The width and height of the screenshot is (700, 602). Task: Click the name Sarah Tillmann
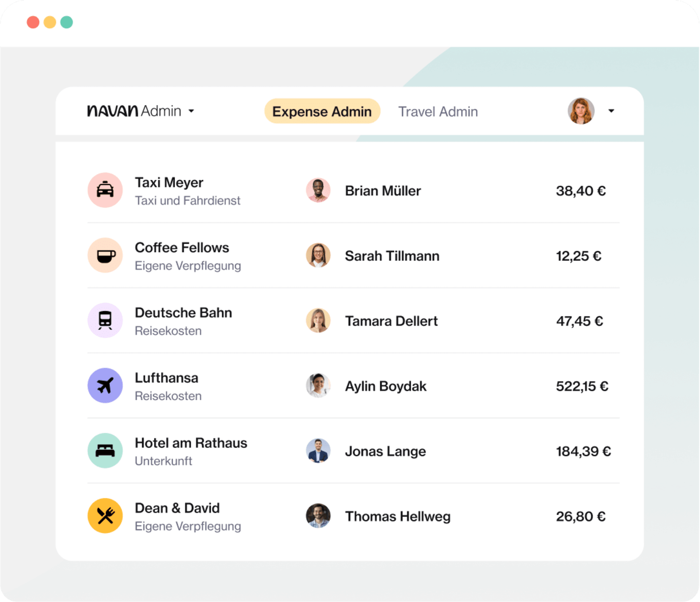click(x=392, y=256)
